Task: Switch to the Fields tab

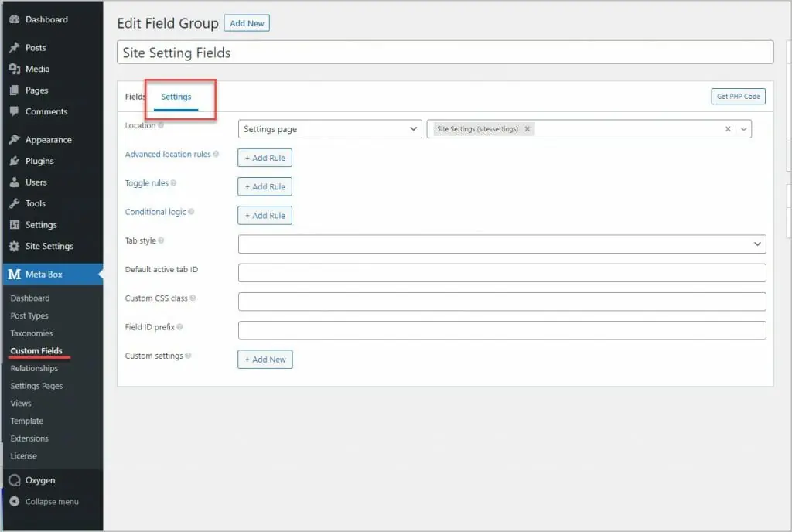Action: (135, 97)
